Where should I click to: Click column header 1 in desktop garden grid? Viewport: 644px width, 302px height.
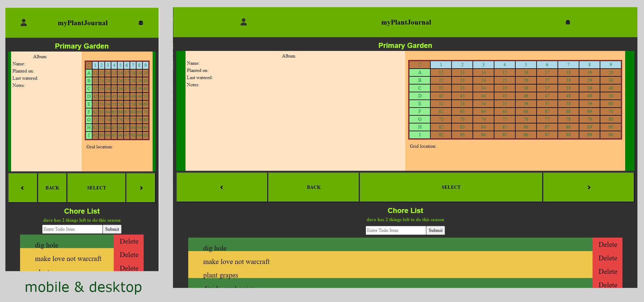441,65
